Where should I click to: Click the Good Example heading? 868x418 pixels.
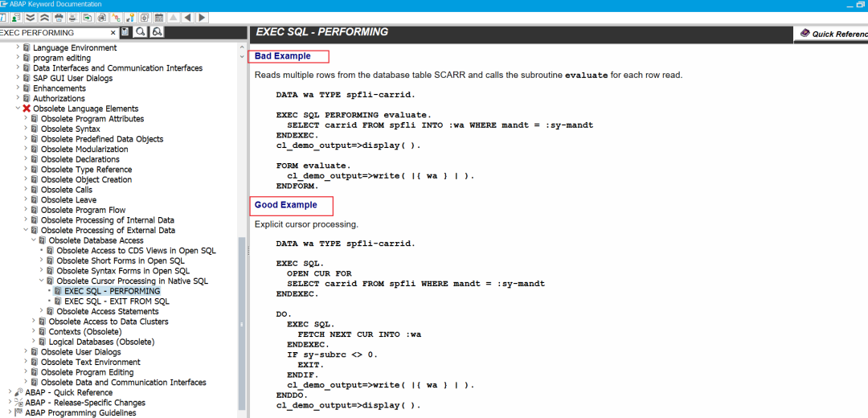[x=285, y=205]
